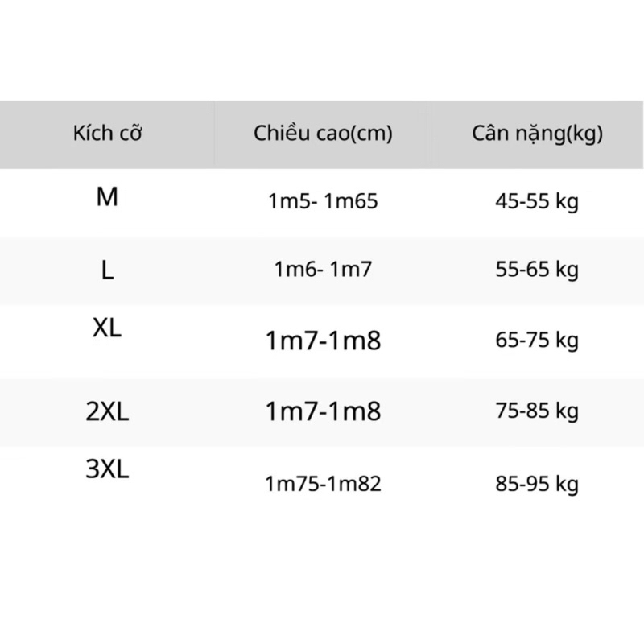Click the '1m7-1m8' height in the XL row
644x644 pixels.
point(323,341)
